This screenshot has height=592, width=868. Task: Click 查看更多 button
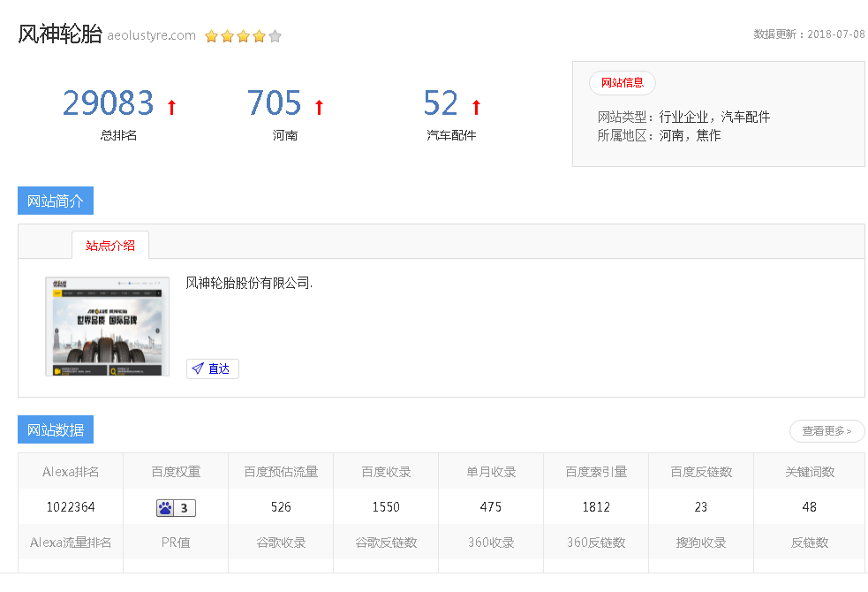(826, 431)
